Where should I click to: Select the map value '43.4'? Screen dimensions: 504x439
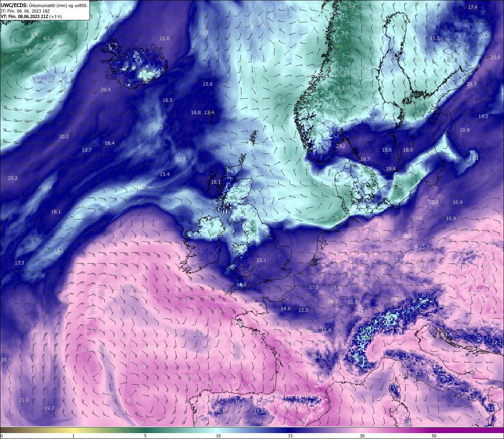[x=245, y=385]
